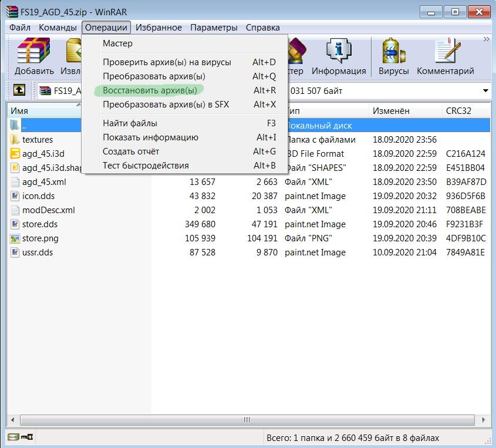Open the address path dropdown arrow
496x448 pixels.
[485, 91]
